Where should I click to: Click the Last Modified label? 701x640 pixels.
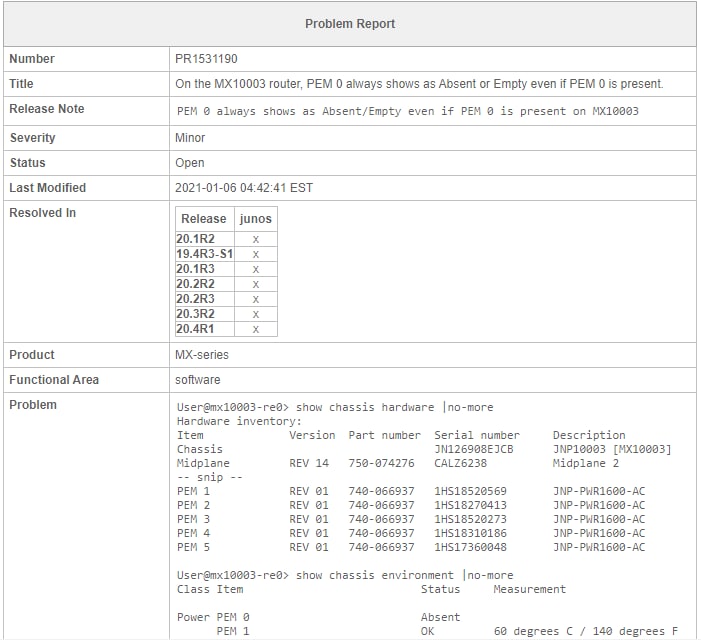[47, 188]
